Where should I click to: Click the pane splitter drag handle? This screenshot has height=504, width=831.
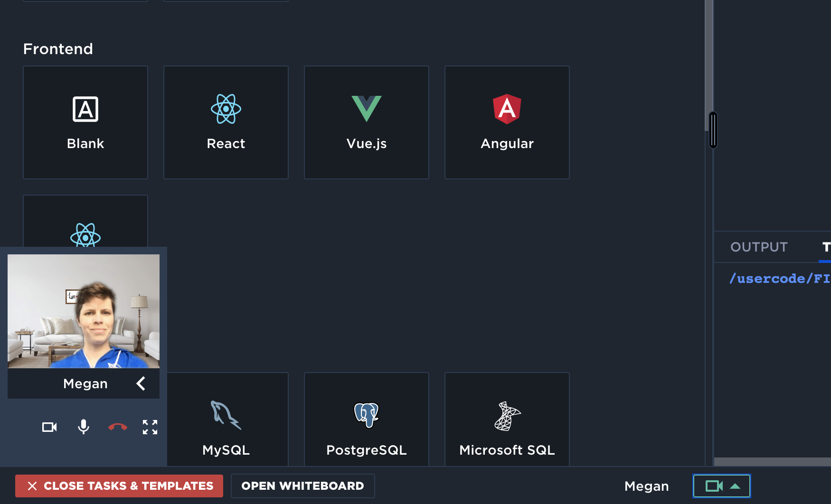(x=713, y=130)
